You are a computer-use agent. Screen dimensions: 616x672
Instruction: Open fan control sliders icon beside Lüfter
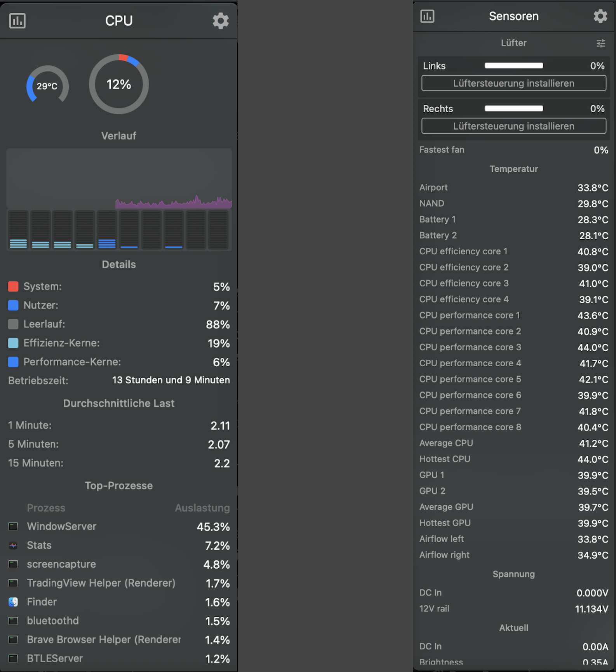(601, 43)
